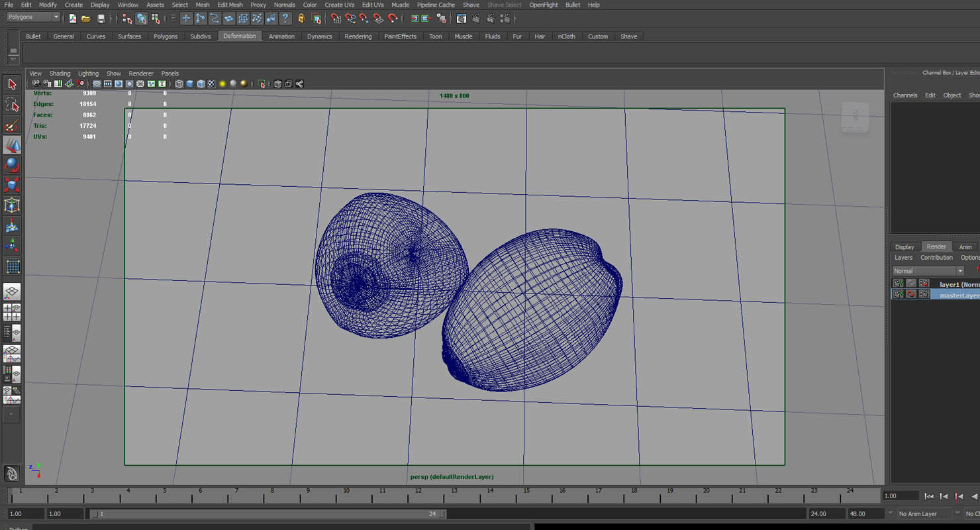This screenshot has height=530, width=980.
Task: Activate the Move tool
Action: click(x=12, y=145)
